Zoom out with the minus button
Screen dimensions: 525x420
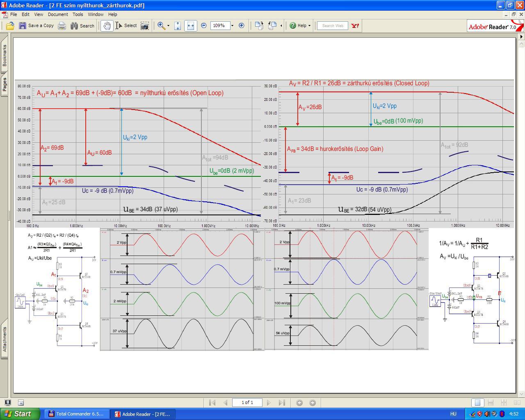[x=204, y=25]
